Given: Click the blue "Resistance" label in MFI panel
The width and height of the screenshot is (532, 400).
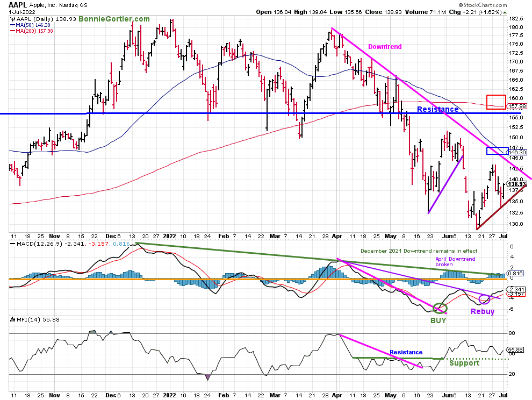Looking at the screenshot, I should tap(406, 353).
